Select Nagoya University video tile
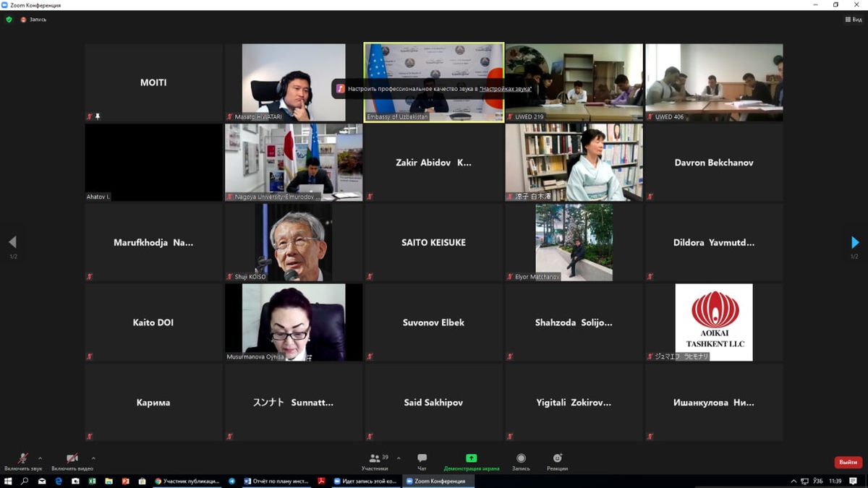The height and width of the screenshot is (488, 868). 293,162
